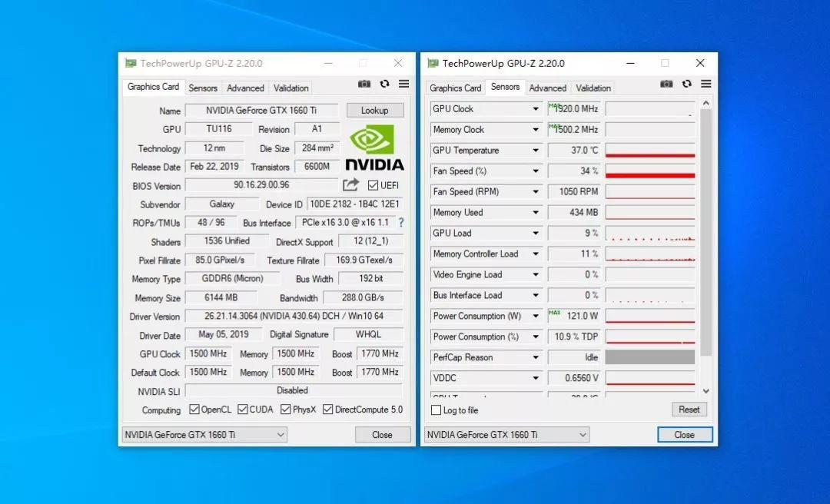Click the Lookup button
The image size is (830, 504).
coord(375,110)
